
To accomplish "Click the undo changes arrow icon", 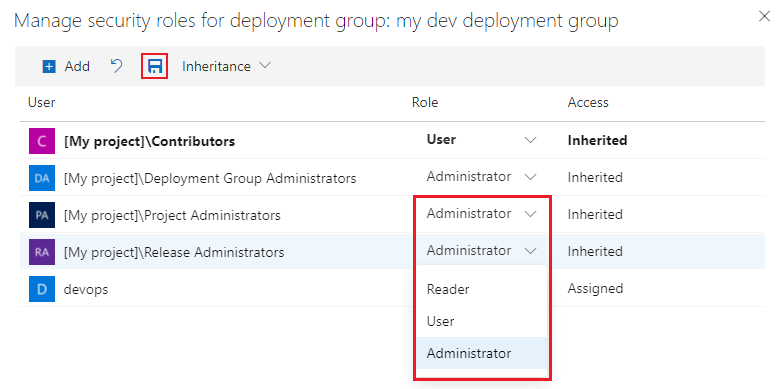I will coord(116,66).
